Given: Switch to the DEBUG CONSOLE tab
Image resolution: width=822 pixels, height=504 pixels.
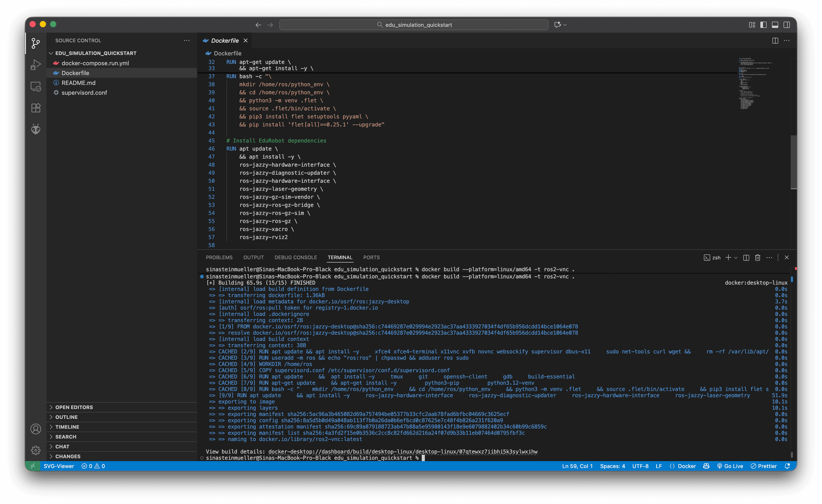Looking at the screenshot, I should click(x=296, y=258).
